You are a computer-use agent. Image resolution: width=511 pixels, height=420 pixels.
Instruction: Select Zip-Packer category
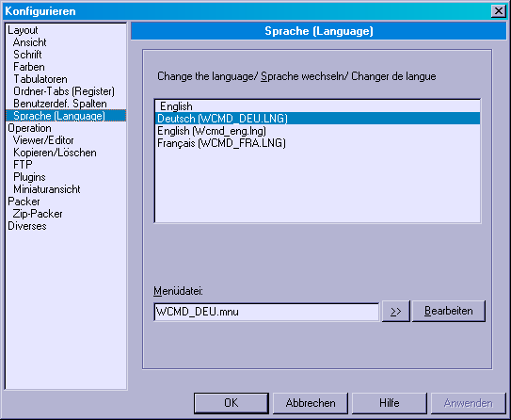38,214
